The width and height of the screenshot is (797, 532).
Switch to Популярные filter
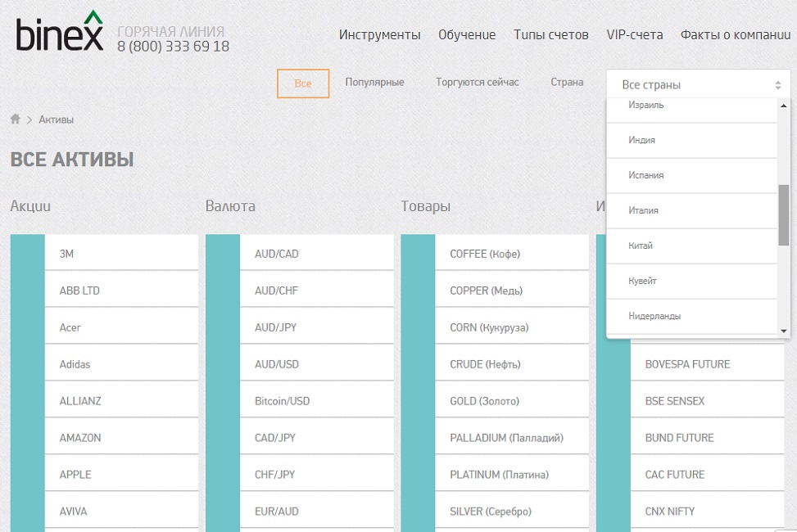[374, 83]
